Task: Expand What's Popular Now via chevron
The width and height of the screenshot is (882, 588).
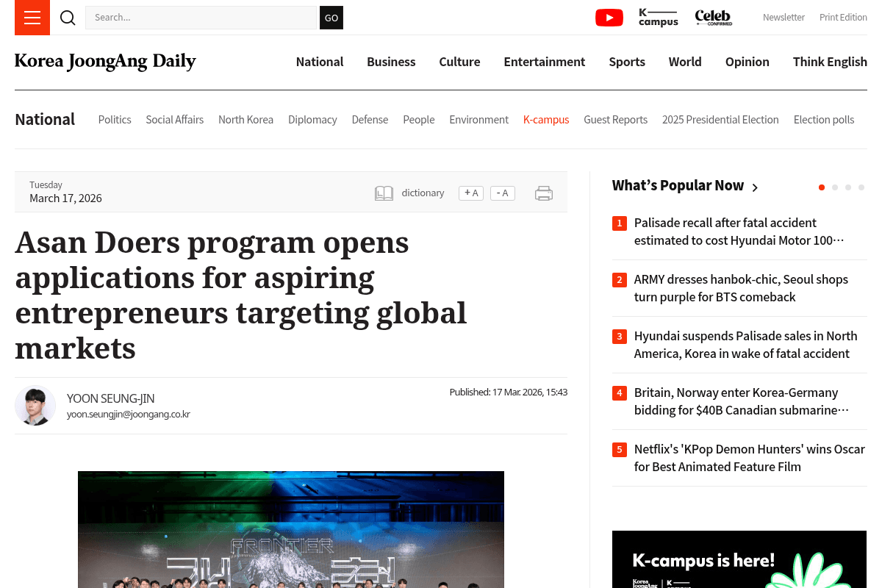Action: point(755,187)
